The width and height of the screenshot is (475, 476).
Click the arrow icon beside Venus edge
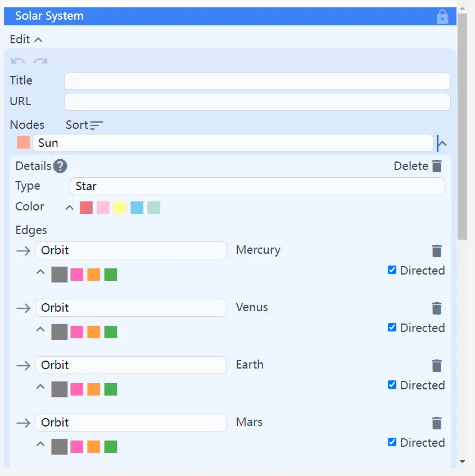click(x=23, y=308)
